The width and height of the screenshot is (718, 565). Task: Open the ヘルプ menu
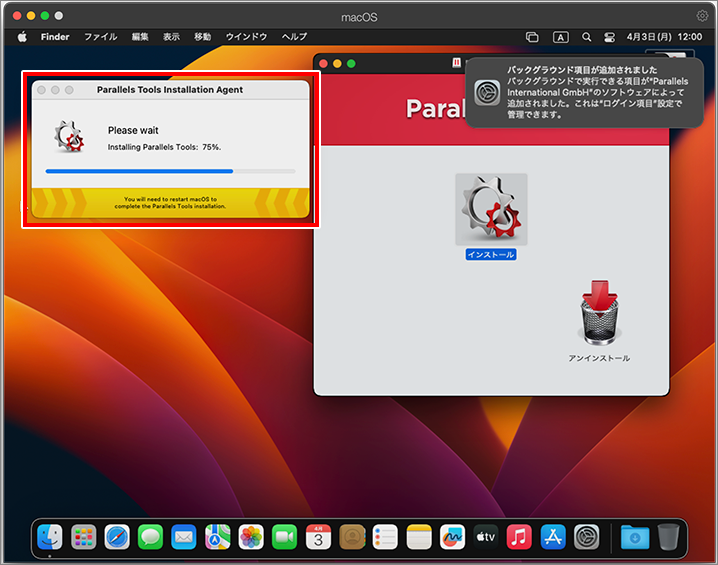[294, 37]
